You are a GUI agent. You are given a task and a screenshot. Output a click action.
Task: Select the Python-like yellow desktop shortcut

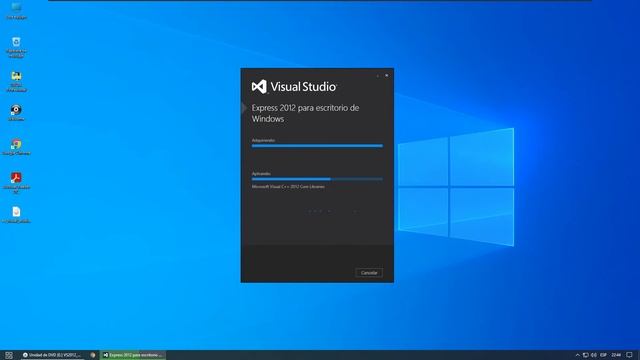tap(16, 81)
